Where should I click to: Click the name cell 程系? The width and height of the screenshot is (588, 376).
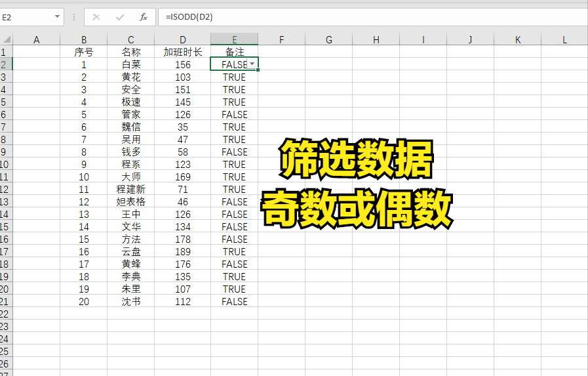pos(131,164)
